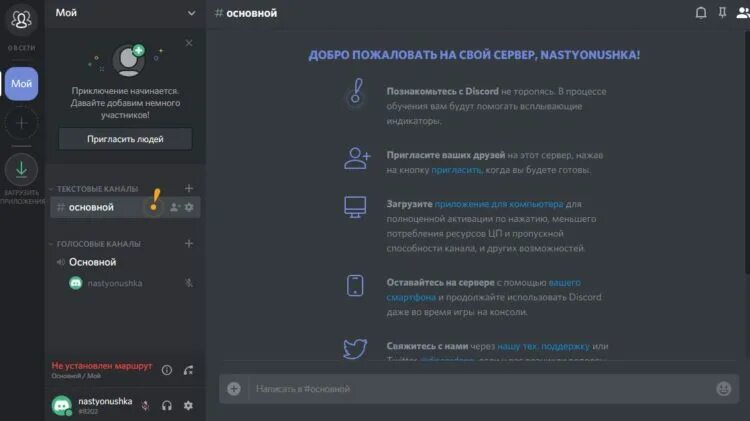Image resolution: width=750 pixels, height=421 pixels.
Task: Open the Мой server dropdown menu
Action: coord(191,13)
